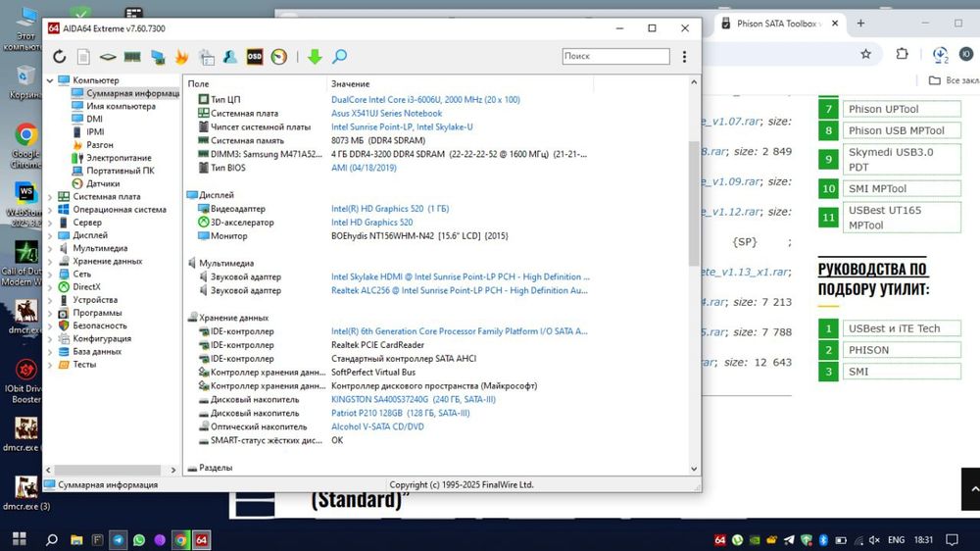Click the Refresh toolbar icon in AIDA64
This screenshot has width=980, height=551.
click(60, 57)
